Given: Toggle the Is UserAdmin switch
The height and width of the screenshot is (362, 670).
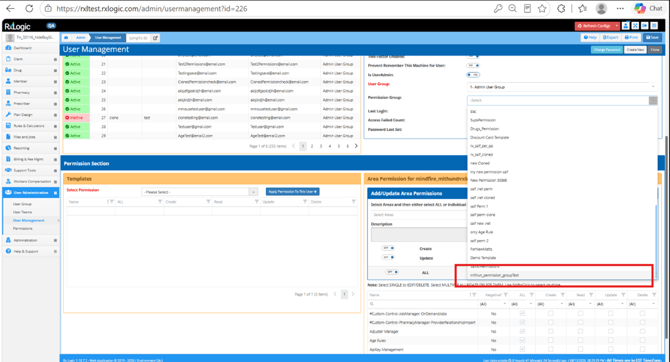Looking at the screenshot, I should tap(473, 75).
